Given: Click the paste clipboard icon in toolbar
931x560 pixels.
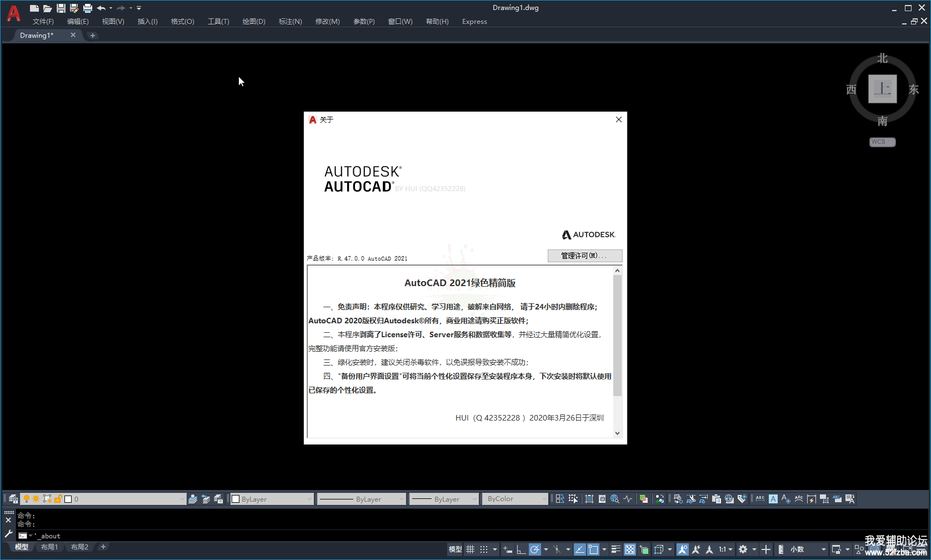Looking at the screenshot, I should pos(717,499).
